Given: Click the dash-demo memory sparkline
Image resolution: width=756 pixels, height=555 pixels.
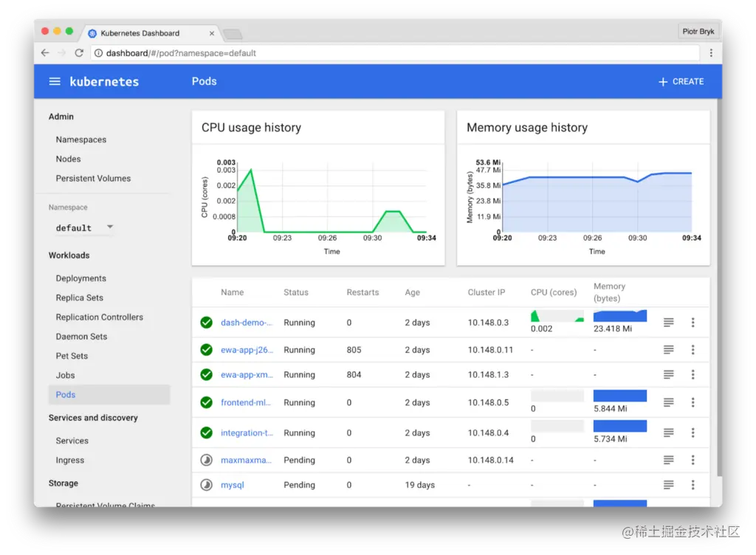Looking at the screenshot, I should pyautogui.click(x=620, y=316).
